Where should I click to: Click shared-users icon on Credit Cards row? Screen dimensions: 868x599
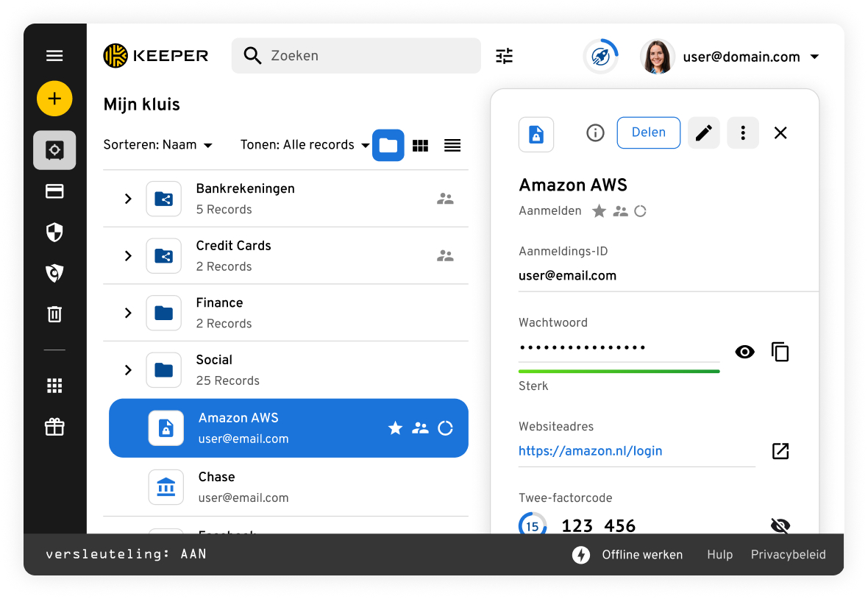pyautogui.click(x=445, y=256)
